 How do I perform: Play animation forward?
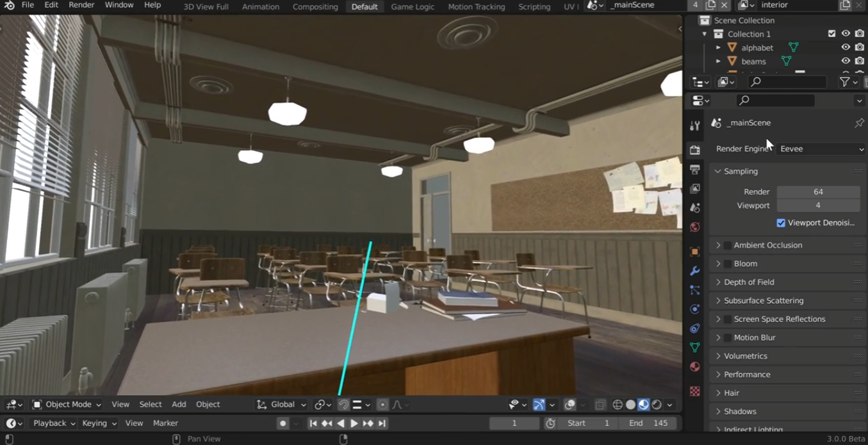pos(354,423)
